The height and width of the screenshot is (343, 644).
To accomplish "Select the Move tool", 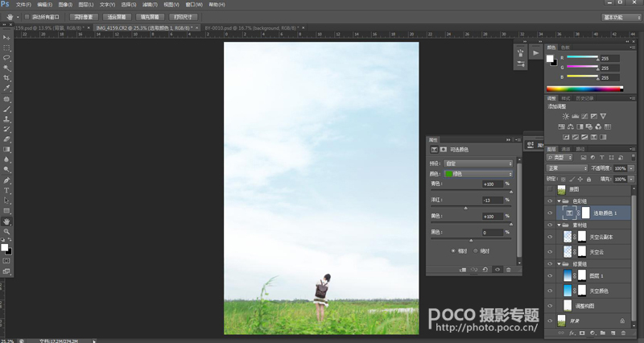I will coord(6,38).
